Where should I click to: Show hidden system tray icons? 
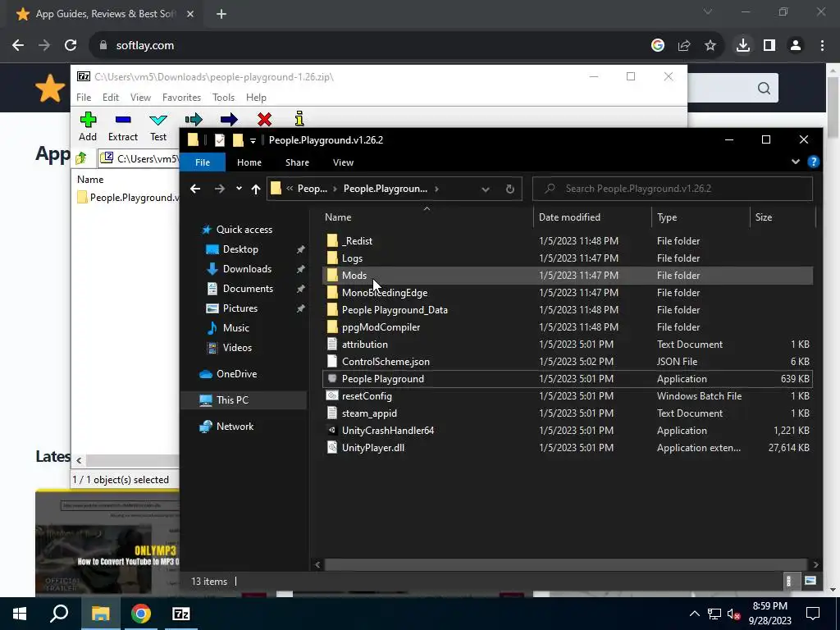pyautogui.click(x=694, y=614)
